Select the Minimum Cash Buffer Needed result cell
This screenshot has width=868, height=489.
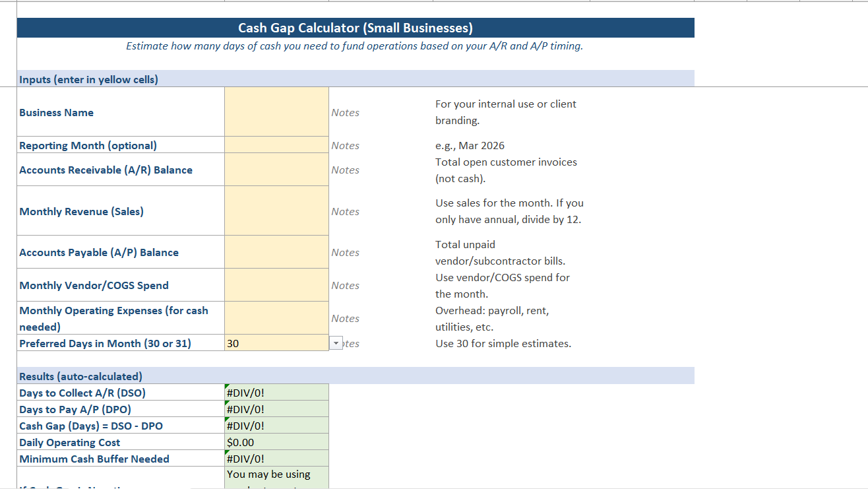[x=276, y=459]
